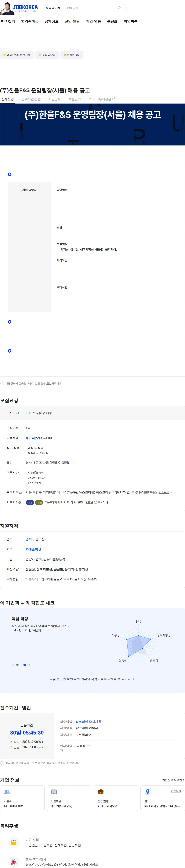Click the 포트폴리오 attachment text
The width and height of the screenshot is (185, 868).
[x=83, y=735]
